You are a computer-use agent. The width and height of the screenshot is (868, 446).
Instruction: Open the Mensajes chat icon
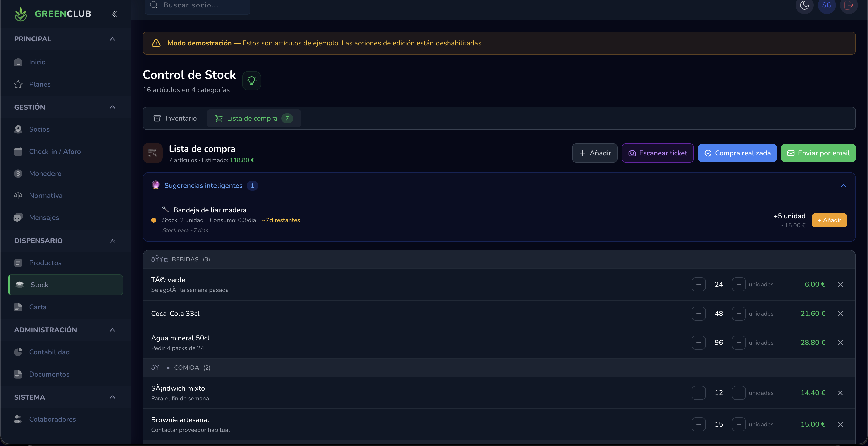(x=18, y=217)
